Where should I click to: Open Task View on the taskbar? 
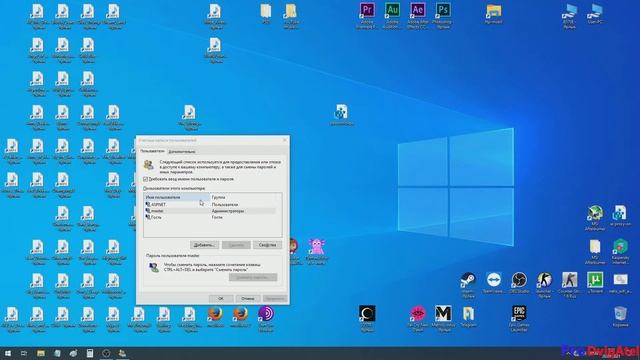click(24, 353)
